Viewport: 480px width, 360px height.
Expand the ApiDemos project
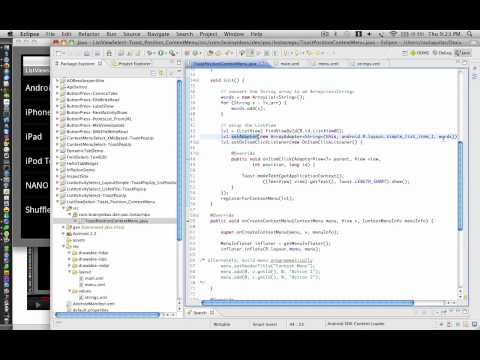[57, 87]
